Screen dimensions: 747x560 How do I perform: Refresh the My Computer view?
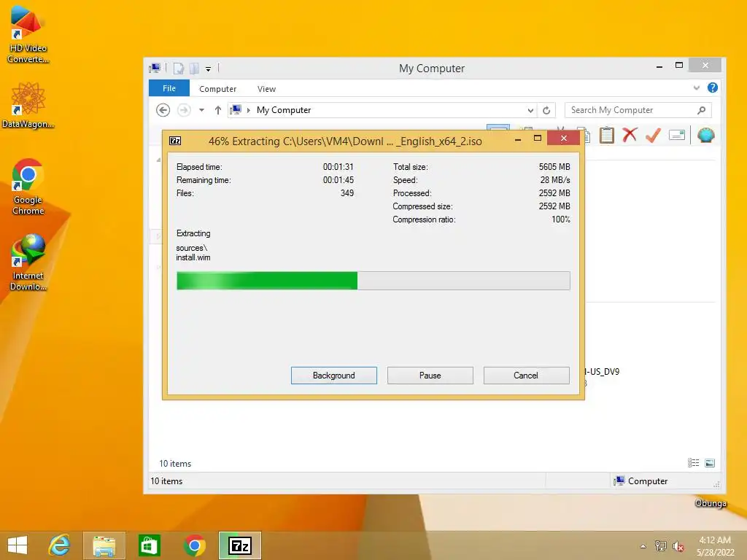[x=546, y=111]
